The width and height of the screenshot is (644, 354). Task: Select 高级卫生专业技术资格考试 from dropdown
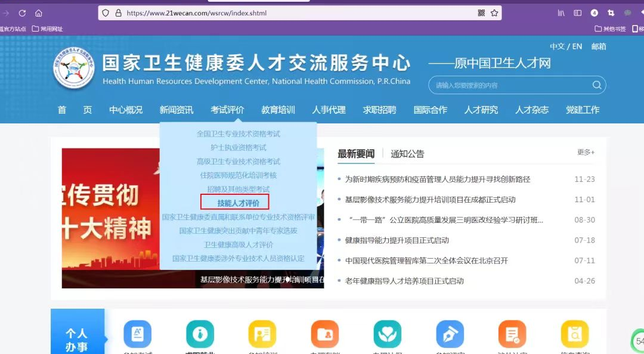[238, 162]
